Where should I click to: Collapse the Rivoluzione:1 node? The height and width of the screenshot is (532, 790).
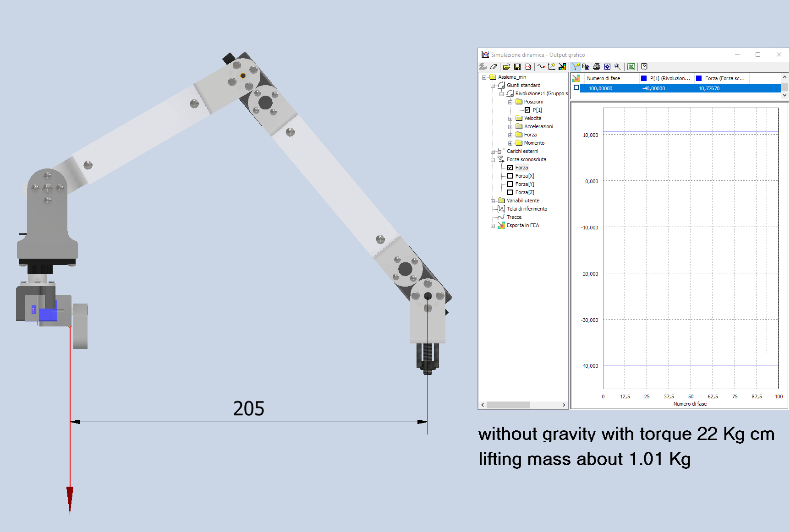tap(501, 94)
